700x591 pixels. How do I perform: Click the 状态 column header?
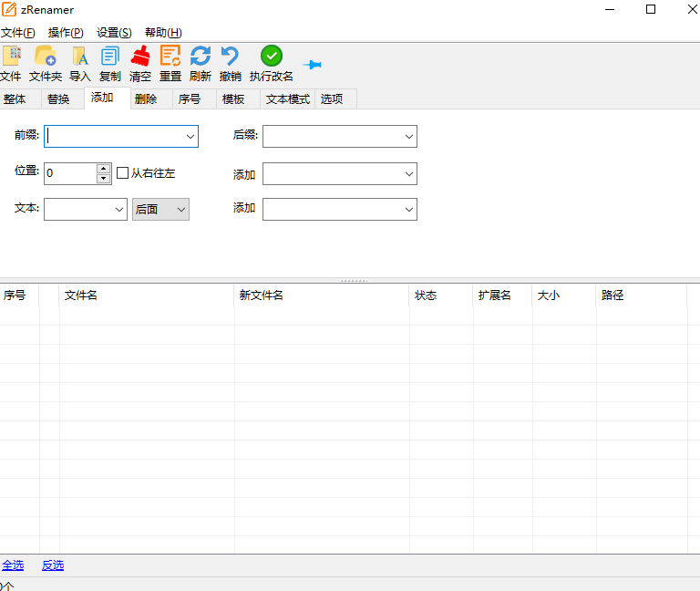click(x=441, y=295)
